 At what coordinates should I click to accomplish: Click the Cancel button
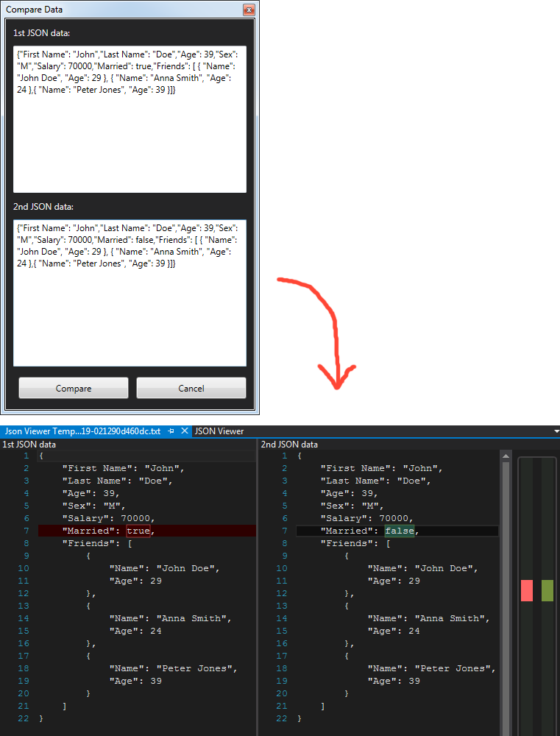[x=191, y=388]
